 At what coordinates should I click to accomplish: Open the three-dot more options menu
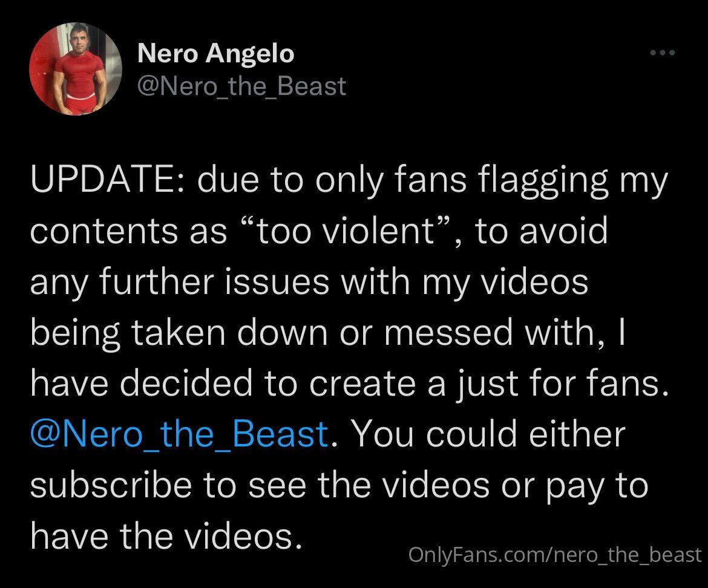click(661, 53)
